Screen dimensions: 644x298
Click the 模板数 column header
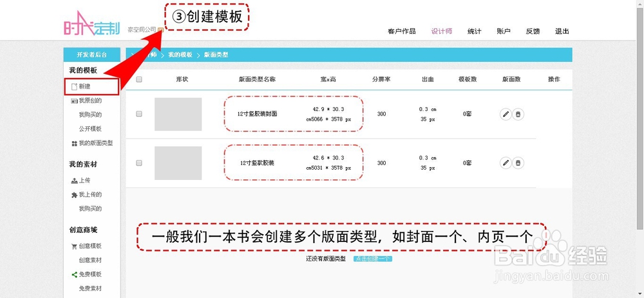(x=468, y=79)
